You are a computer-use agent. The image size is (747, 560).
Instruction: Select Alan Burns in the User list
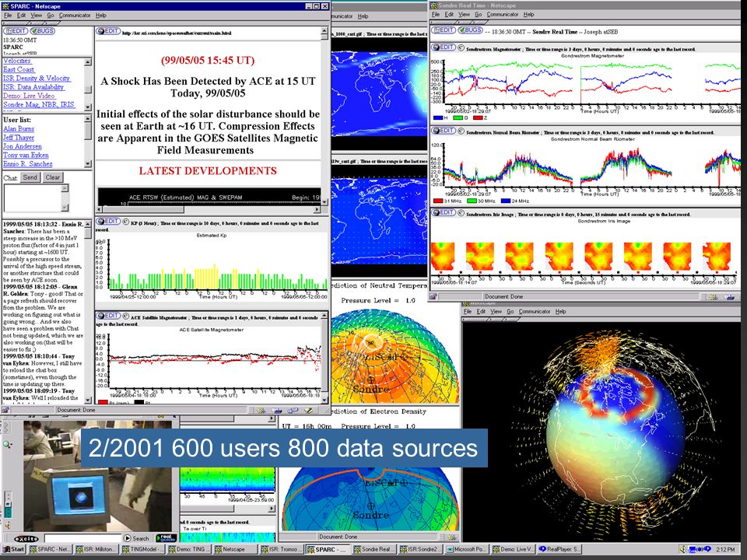[19, 128]
